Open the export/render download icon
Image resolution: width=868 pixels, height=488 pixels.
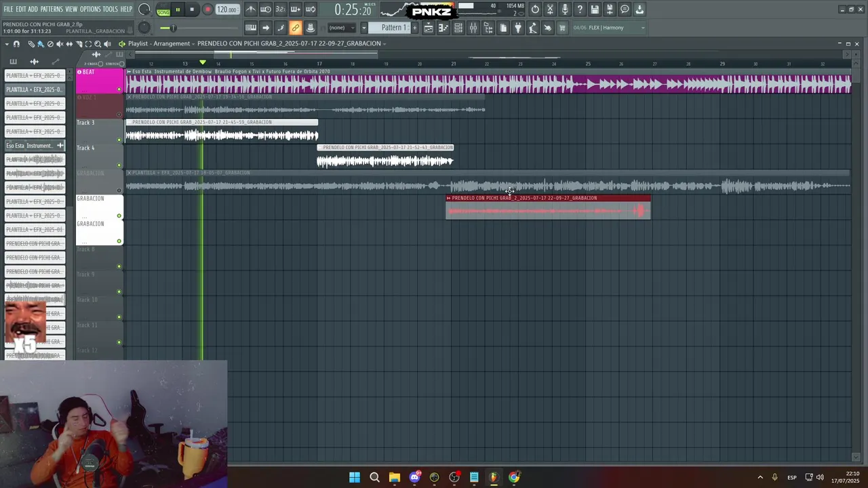[x=639, y=9]
